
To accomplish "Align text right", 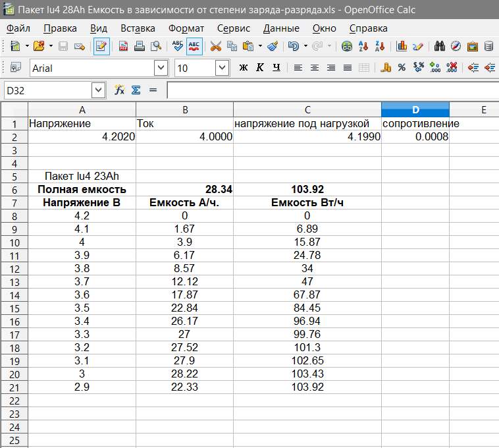I will coord(331,68).
